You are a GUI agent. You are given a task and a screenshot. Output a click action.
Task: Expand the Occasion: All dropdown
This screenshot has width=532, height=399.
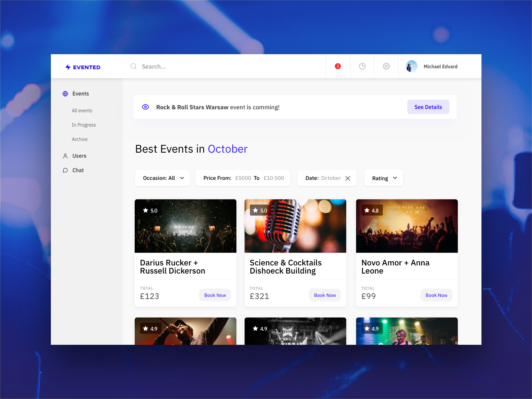coord(162,178)
